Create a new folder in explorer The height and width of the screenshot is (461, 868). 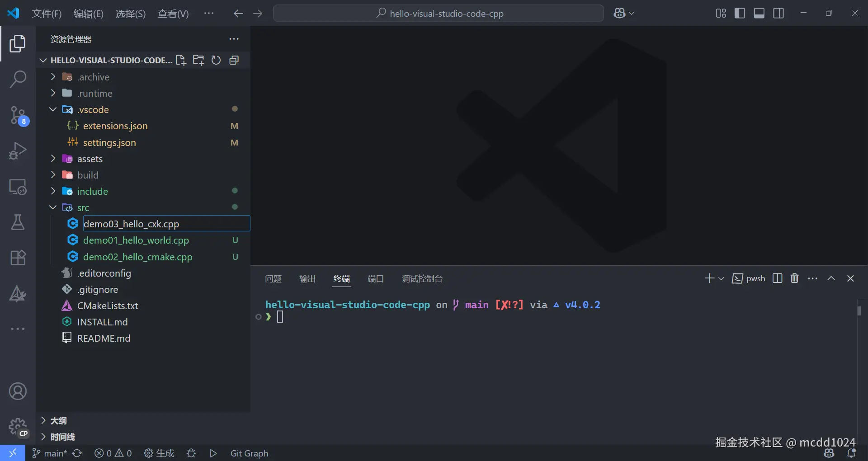198,60
